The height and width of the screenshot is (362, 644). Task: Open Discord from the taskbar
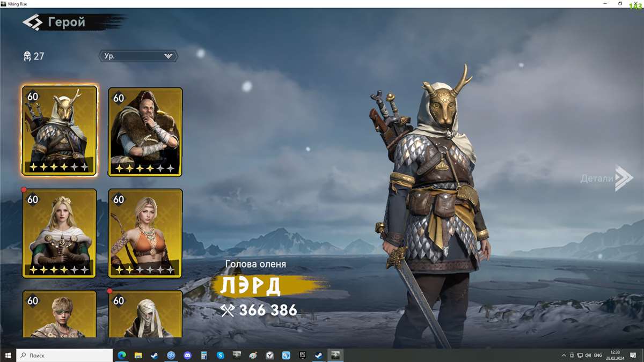pyautogui.click(x=187, y=355)
